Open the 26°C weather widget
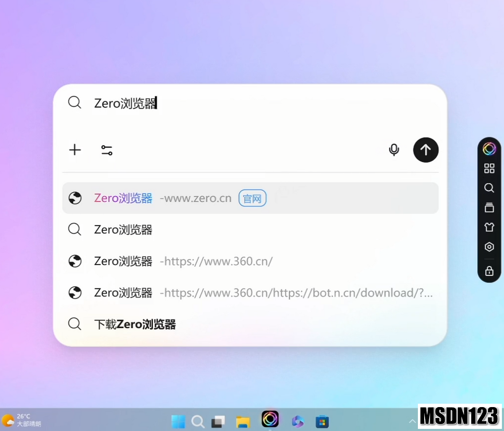Screen dimensions: 504x431 pyautogui.click(x=22, y=420)
